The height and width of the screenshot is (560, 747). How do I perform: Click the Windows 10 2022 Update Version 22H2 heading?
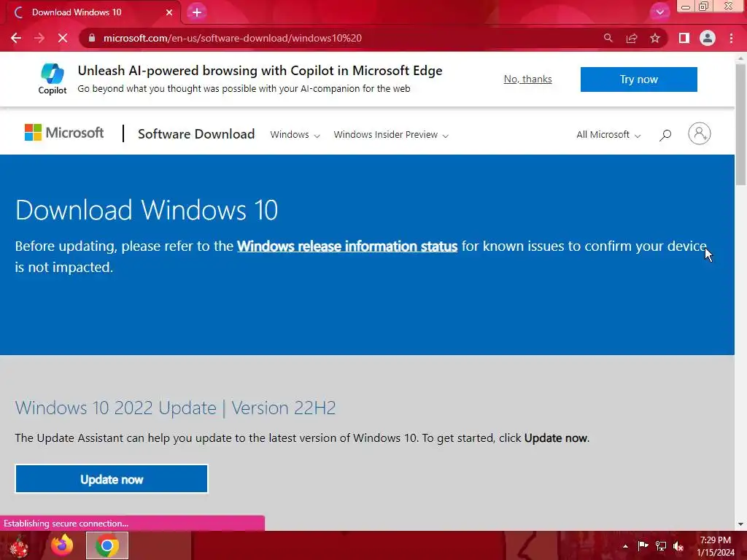point(175,408)
